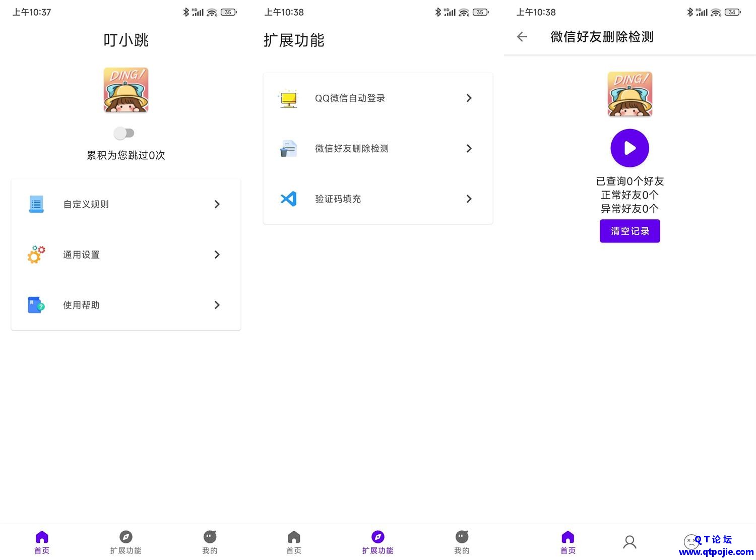Tap DING logo on detection screen

point(630,94)
